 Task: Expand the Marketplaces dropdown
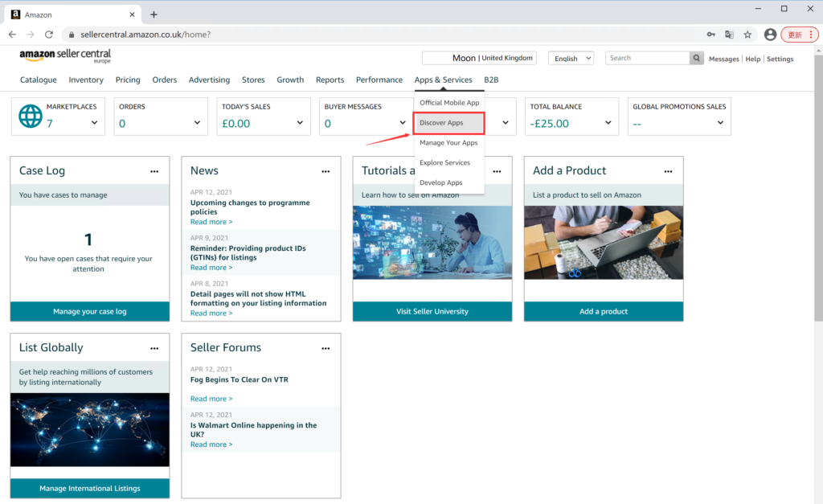pyautogui.click(x=95, y=123)
